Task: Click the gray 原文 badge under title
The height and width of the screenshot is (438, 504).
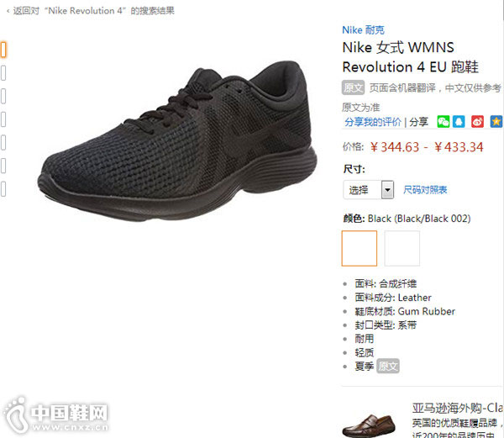Action: point(353,87)
